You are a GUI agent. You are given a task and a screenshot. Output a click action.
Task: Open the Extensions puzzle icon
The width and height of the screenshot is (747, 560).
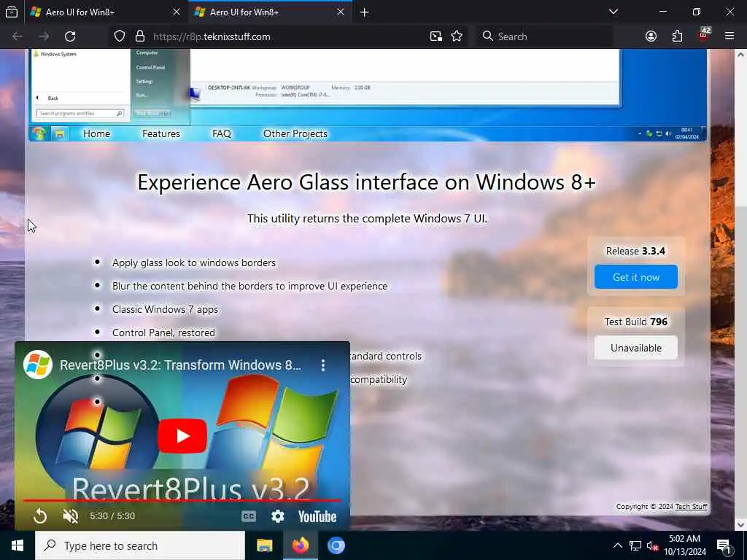tap(677, 36)
